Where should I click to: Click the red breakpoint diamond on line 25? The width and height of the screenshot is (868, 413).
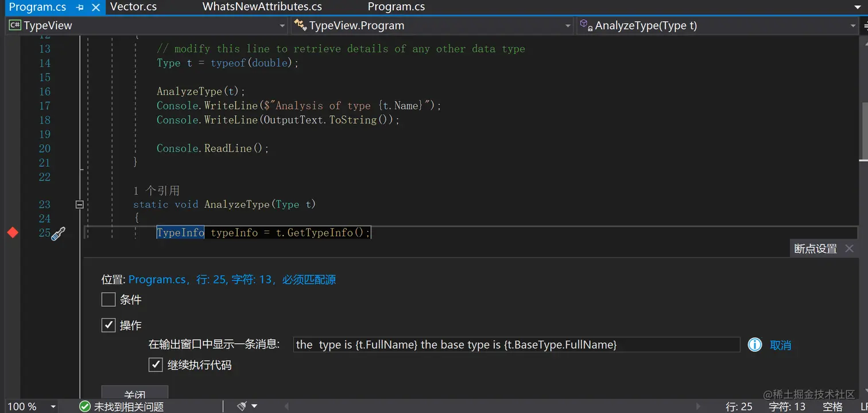pos(13,232)
